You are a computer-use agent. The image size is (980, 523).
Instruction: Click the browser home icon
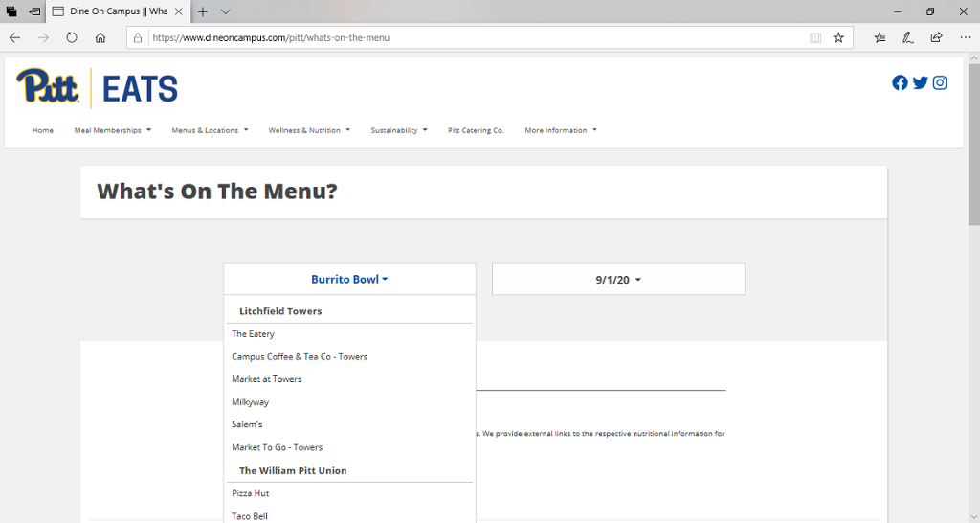coord(100,37)
